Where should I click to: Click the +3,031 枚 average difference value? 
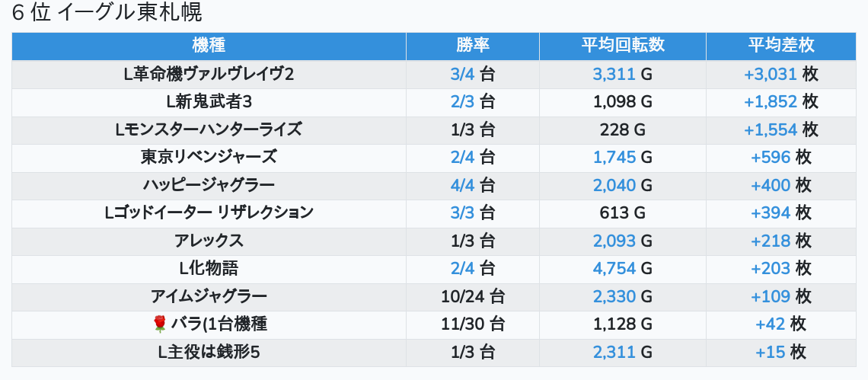[780, 74]
